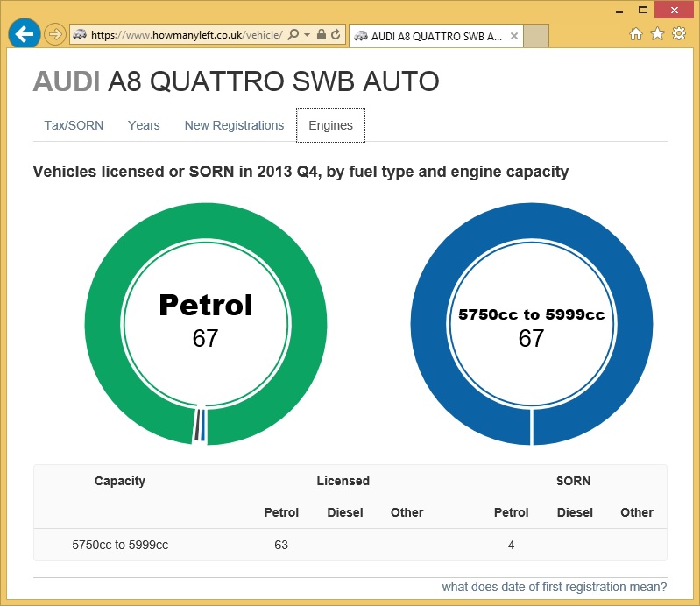This screenshot has width=700, height=606.
Task: Open Favorites with the star icon
Action: [657, 34]
